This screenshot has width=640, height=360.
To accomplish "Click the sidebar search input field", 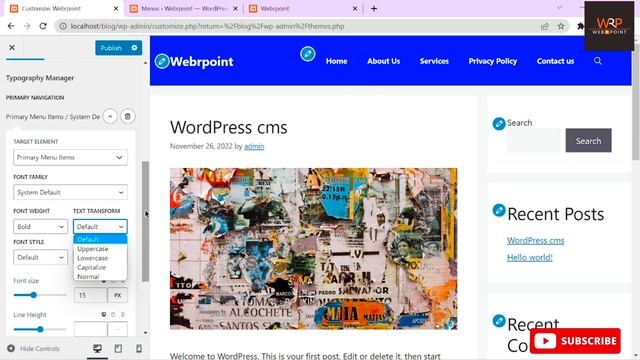I will pyautogui.click(x=534, y=140).
